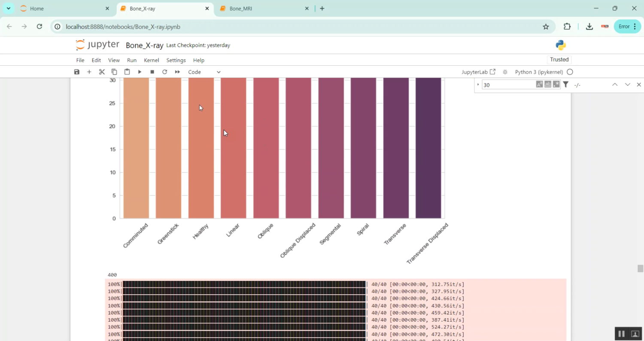Run the selected cell
This screenshot has height=341, width=644.
(140, 72)
